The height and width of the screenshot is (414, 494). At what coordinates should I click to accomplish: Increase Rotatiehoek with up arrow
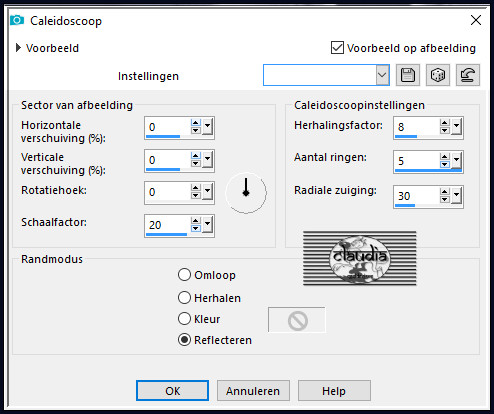click(x=196, y=188)
